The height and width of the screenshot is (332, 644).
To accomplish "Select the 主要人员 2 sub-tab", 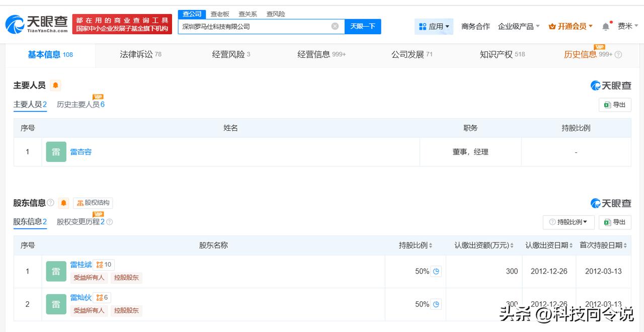I will [x=30, y=105].
